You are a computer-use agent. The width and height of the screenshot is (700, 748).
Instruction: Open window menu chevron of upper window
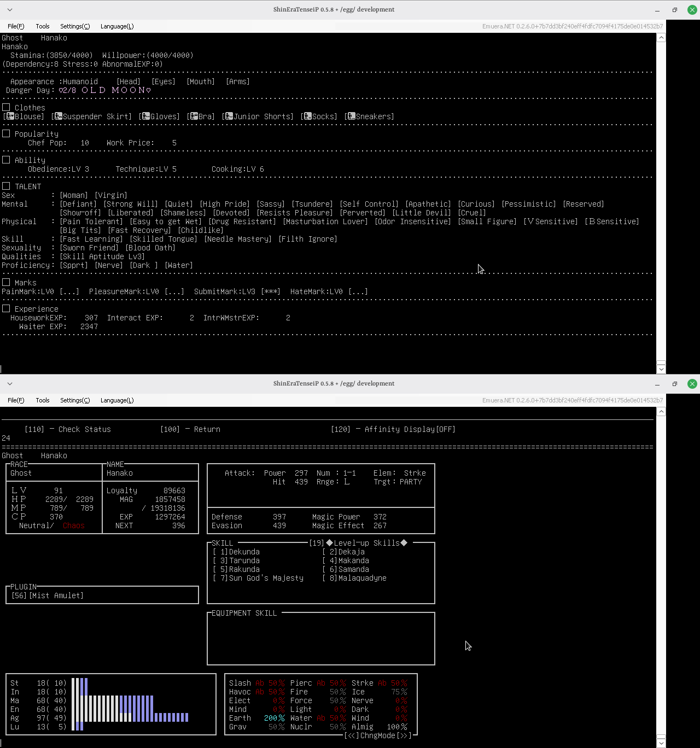[x=10, y=10]
